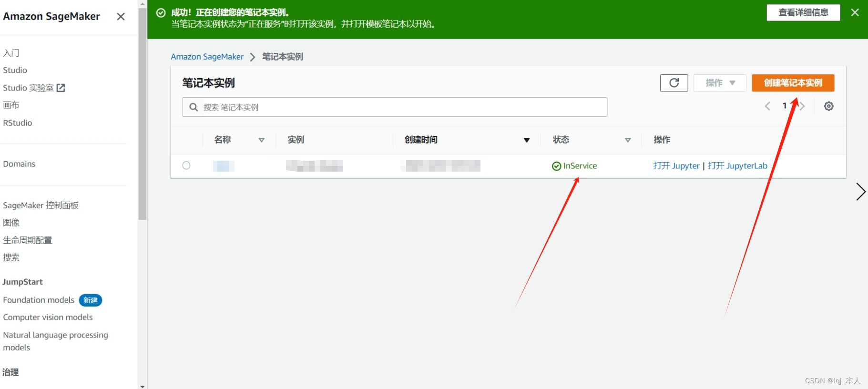Open 图像 in sidebar
Image resolution: width=868 pixels, height=389 pixels.
point(11,223)
